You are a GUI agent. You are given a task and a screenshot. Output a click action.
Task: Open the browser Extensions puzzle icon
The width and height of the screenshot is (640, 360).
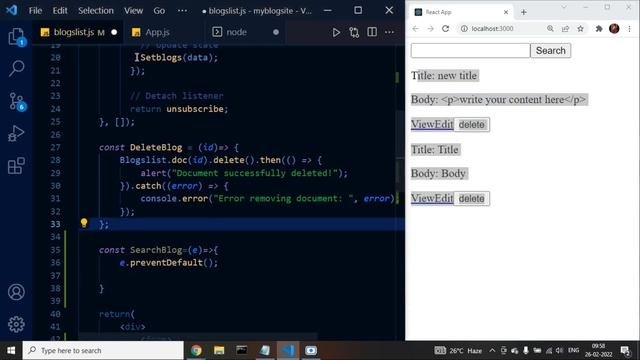coord(599,29)
